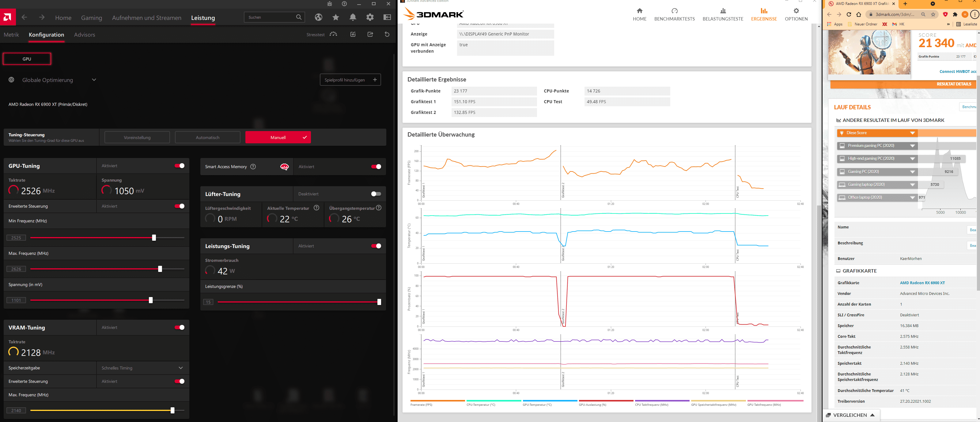This screenshot has height=422, width=980.
Task: Open the Leseliste in Chrome
Action: pos(967,24)
